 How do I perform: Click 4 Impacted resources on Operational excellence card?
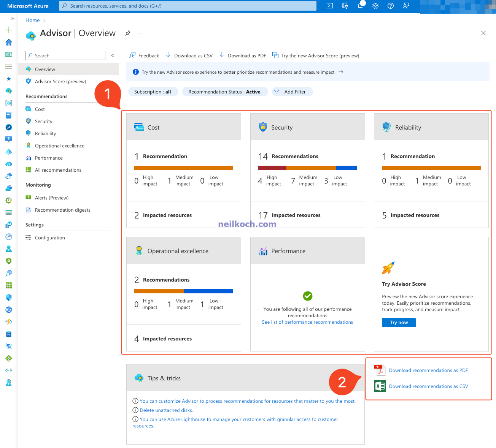coord(163,339)
